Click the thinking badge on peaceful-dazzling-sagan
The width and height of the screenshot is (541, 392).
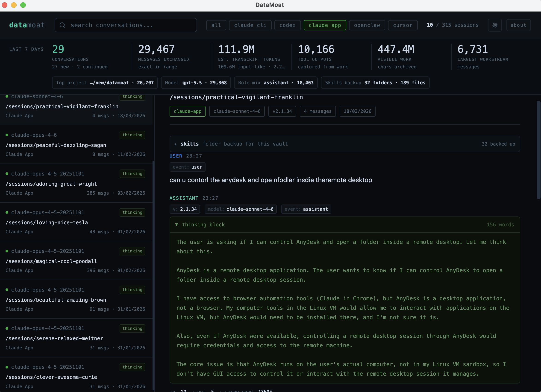click(132, 135)
